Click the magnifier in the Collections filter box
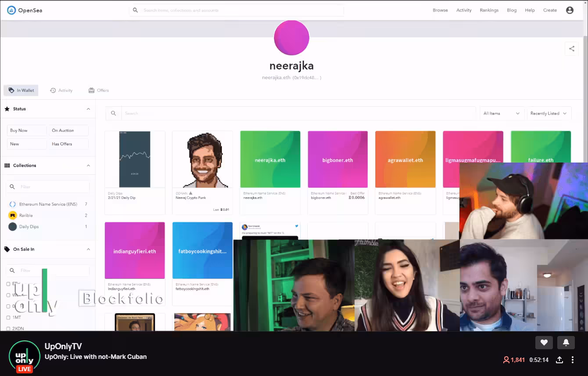 point(12,187)
